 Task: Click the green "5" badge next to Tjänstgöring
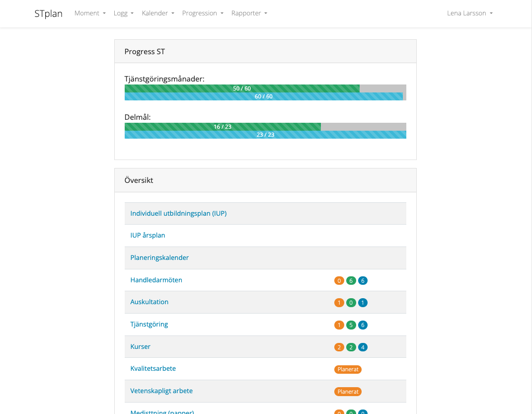tap(351, 325)
